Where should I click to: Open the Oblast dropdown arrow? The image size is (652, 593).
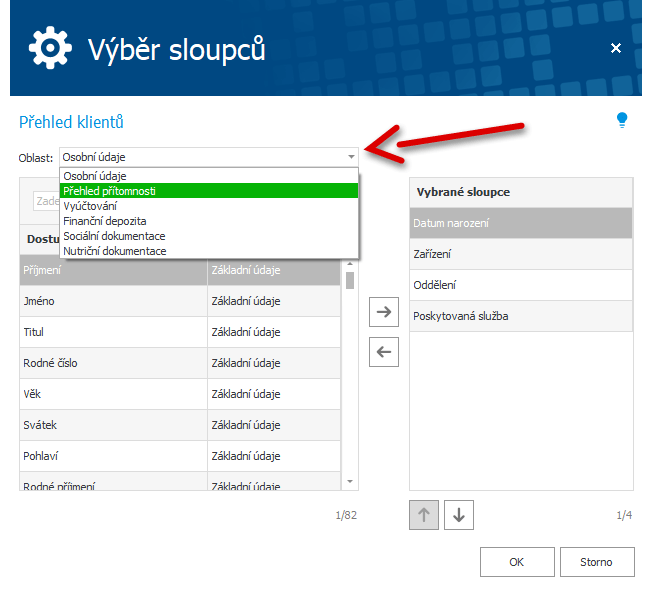point(351,157)
